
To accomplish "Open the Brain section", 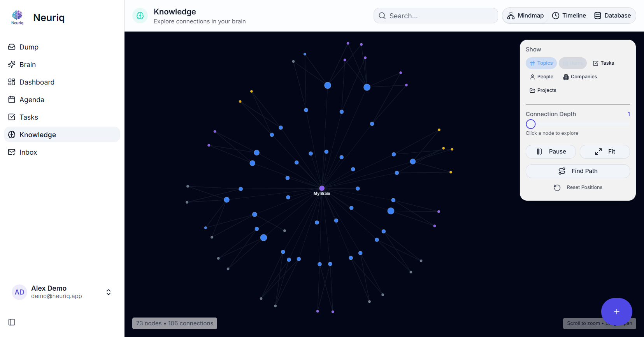I will pyautogui.click(x=62, y=65).
